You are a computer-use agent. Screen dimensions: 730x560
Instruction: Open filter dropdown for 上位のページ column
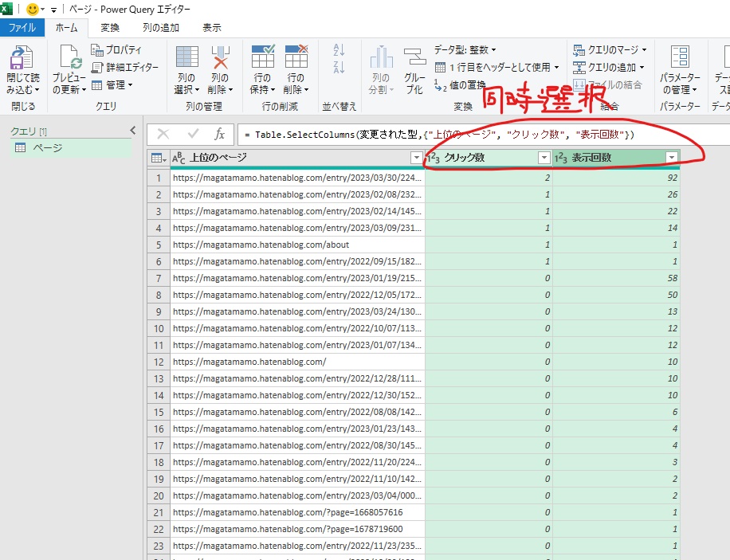(x=417, y=158)
